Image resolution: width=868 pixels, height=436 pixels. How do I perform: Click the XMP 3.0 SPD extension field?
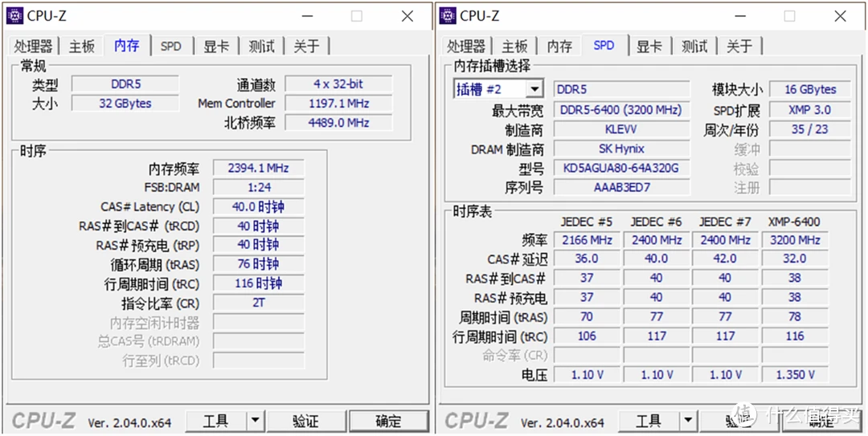(x=810, y=110)
